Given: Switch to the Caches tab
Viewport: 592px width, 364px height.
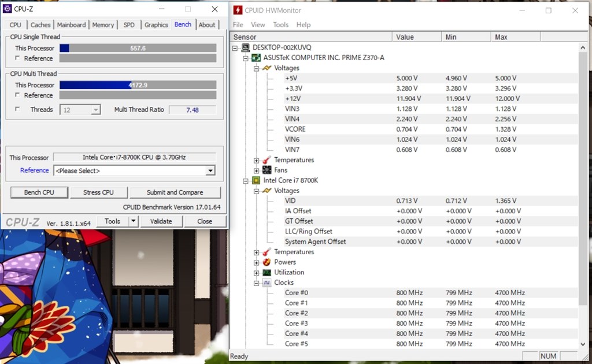Looking at the screenshot, I should pos(40,25).
